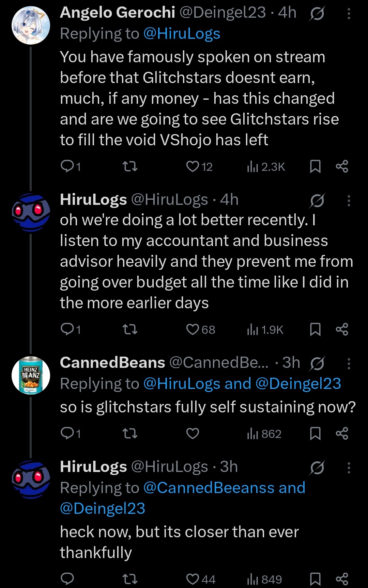Open Angelo Gerochi's profile avatar
The image size is (368, 588).
click(31, 25)
